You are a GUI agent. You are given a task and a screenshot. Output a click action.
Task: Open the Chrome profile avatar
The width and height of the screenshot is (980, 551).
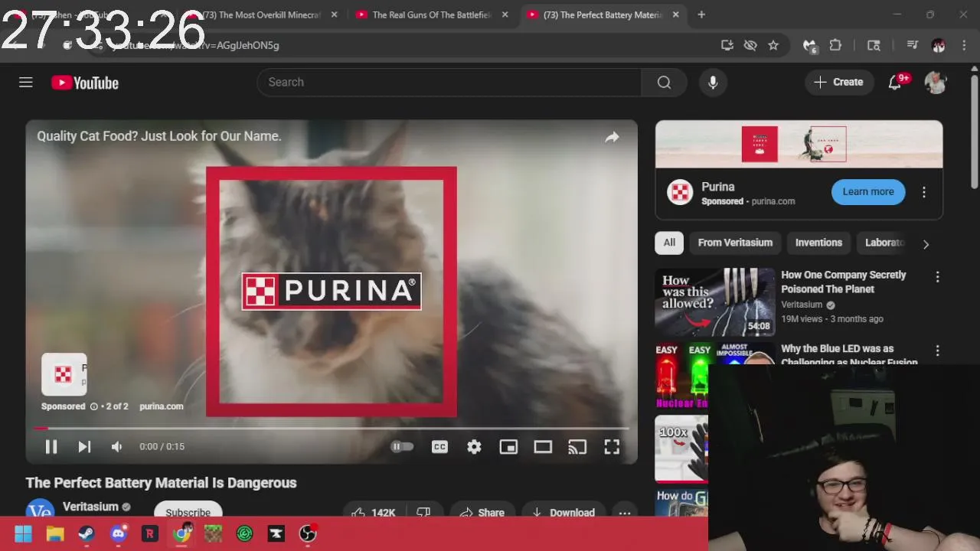tap(938, 45)
